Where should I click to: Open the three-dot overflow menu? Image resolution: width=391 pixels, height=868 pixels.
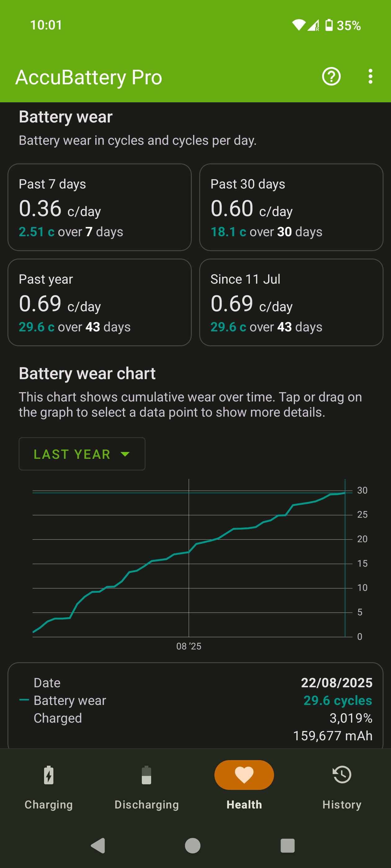(370, 77)
